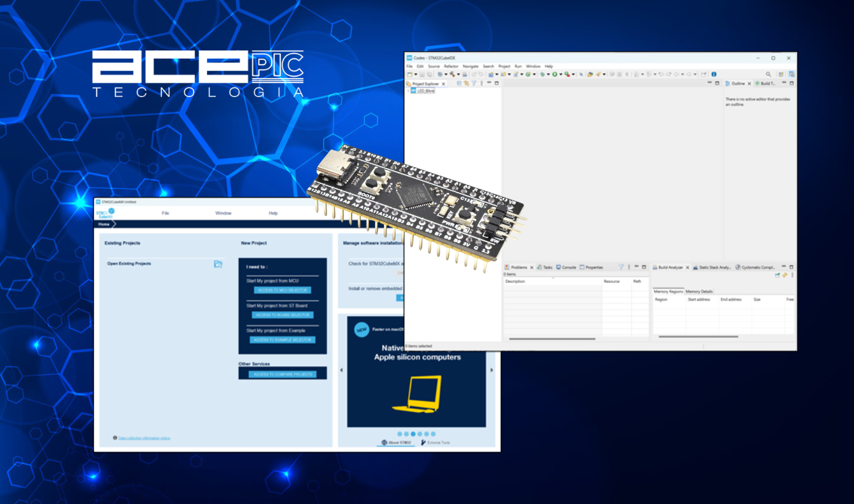Open the Run button dropdown arrow

[560, 75]
